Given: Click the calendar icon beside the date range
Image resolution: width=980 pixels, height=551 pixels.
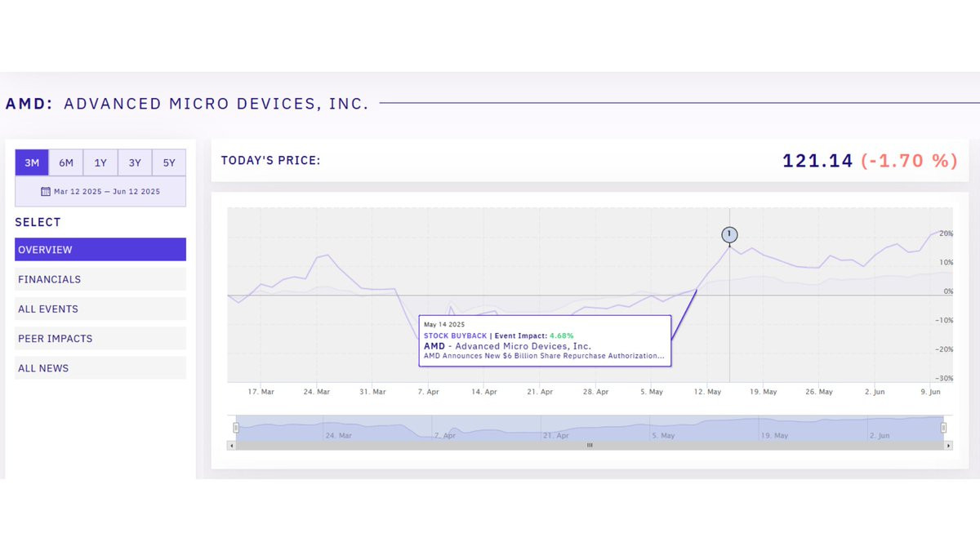Looking at the screenshot, I should point(46,192).
